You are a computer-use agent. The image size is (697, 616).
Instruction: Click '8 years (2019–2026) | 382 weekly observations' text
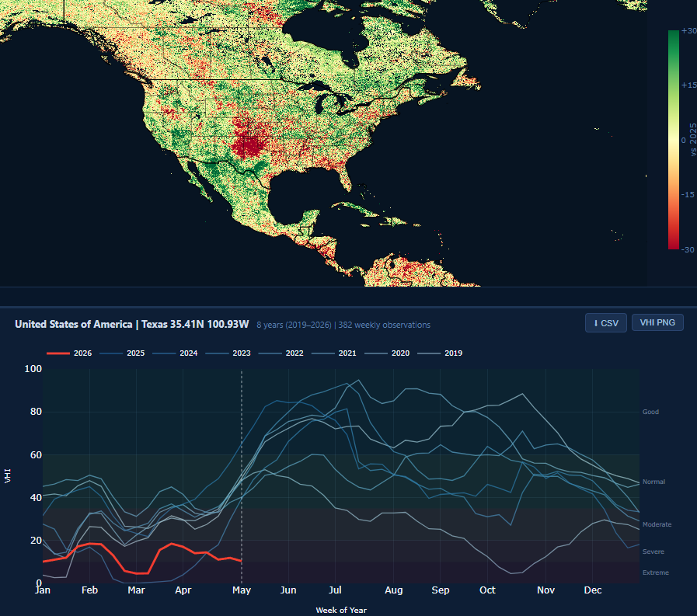coord(343,325)
